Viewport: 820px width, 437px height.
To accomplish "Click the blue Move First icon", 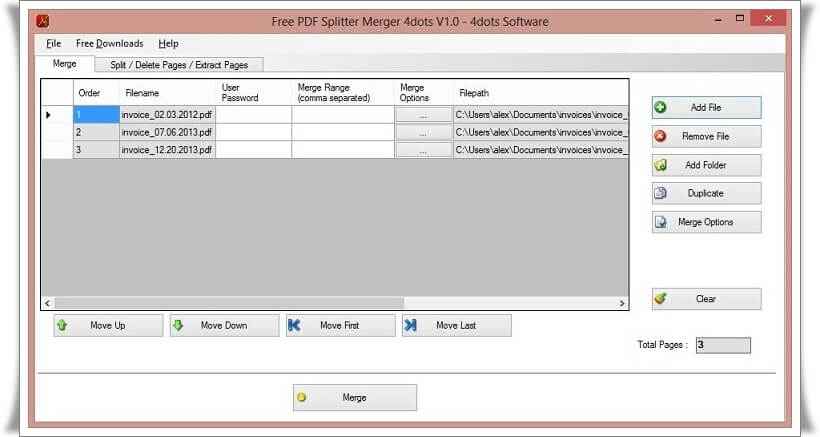I will click(294, 325).
